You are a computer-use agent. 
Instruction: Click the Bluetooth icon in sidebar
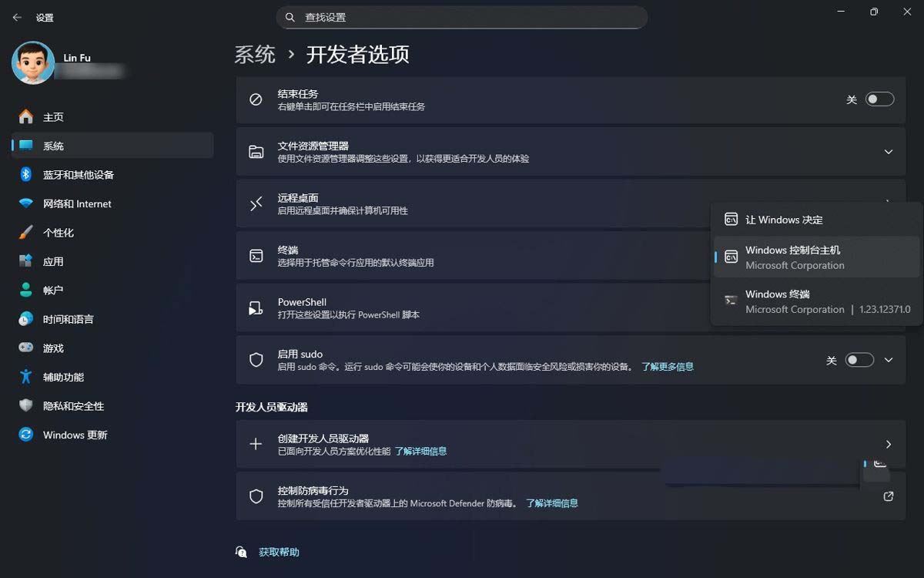pos(26,175)
